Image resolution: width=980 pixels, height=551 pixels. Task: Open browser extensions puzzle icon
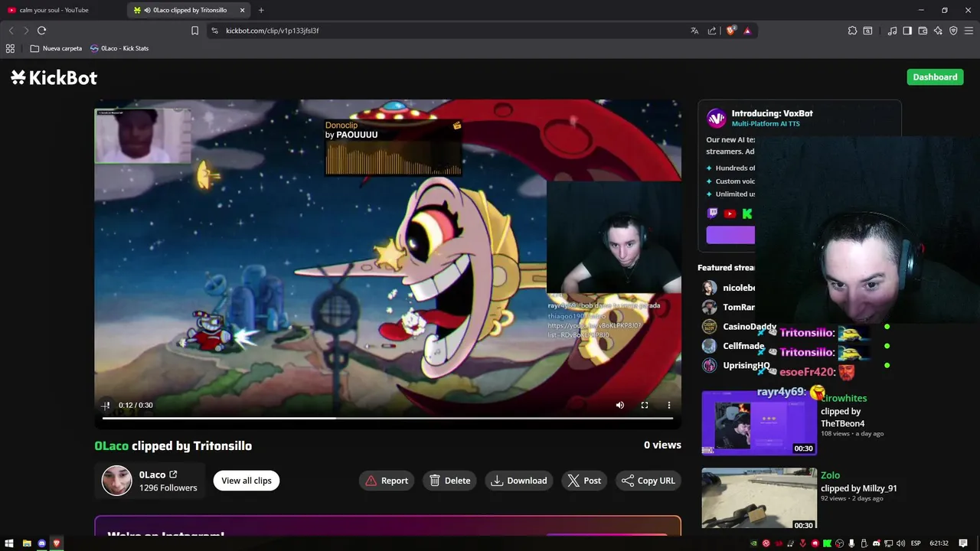(852, 31)
